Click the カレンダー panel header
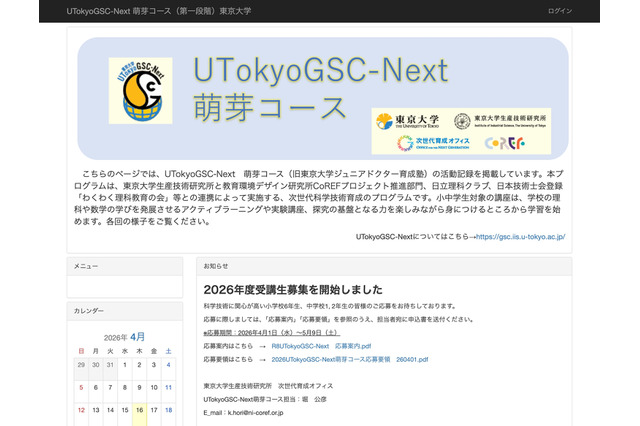Screen dimensions: 640x426 click(125, 311)
